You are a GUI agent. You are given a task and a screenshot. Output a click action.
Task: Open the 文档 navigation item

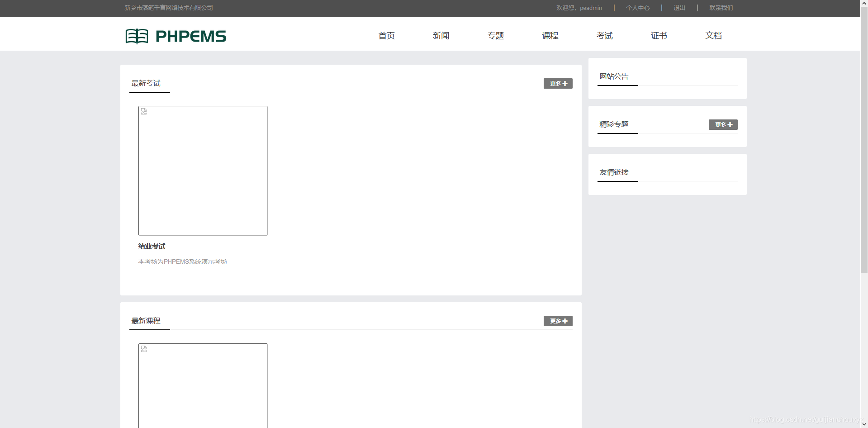click(x=713, y=36)
